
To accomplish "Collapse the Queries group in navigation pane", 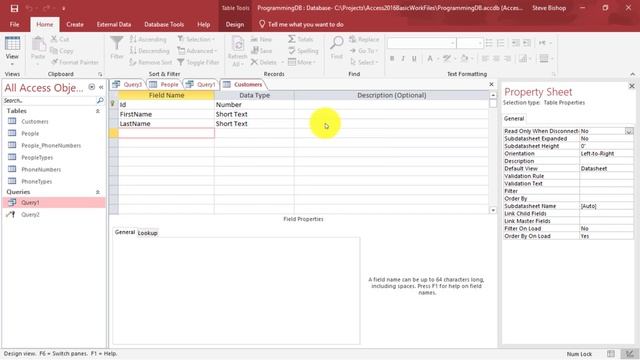I will (x=98, y=192).
